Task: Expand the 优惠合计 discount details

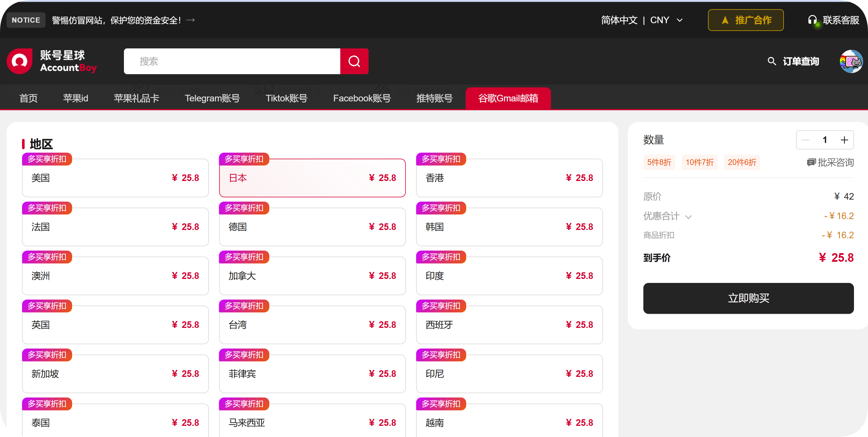Action: 688,217
